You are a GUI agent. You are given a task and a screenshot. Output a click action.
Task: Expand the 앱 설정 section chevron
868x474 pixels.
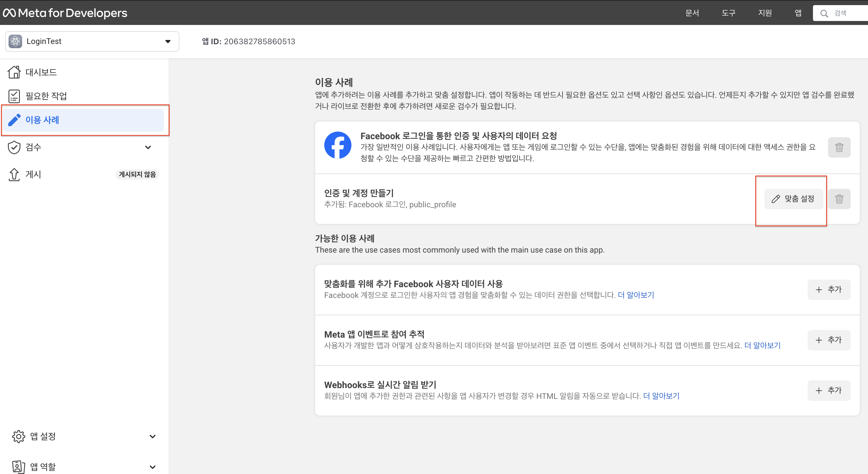tap(152, 436)
